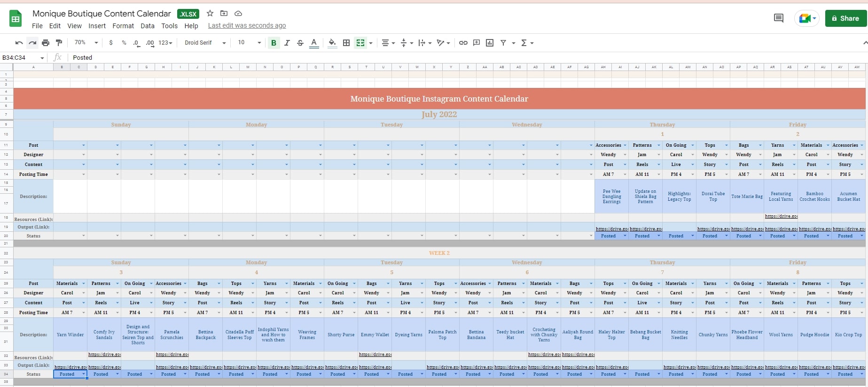The image size is (868, 387).
Task: Select the Paint format tool
Action: click(59, 43)
